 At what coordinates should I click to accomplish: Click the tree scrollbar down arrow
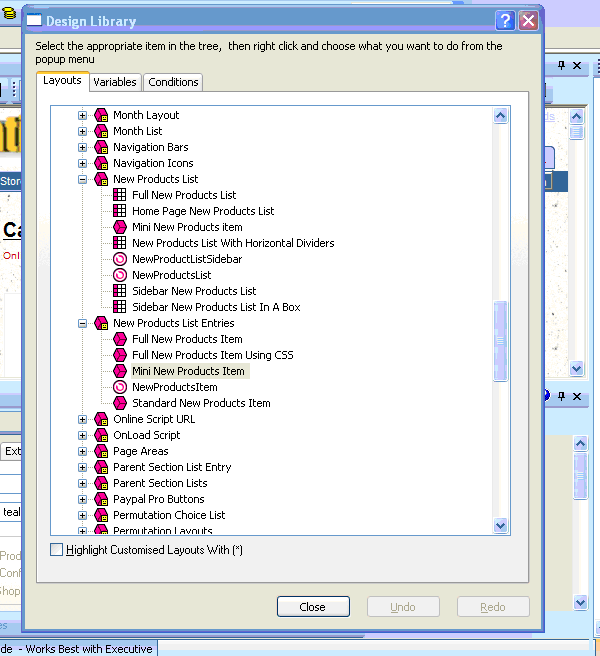tap(502, 525)
